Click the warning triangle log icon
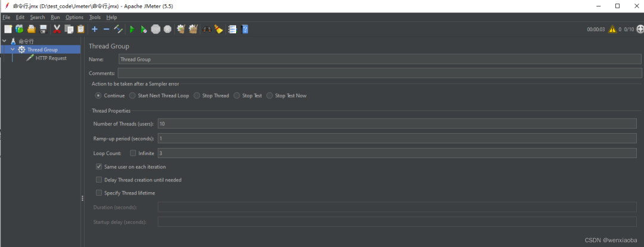Screen dimensions: 644x247 (x=612, y=29)
